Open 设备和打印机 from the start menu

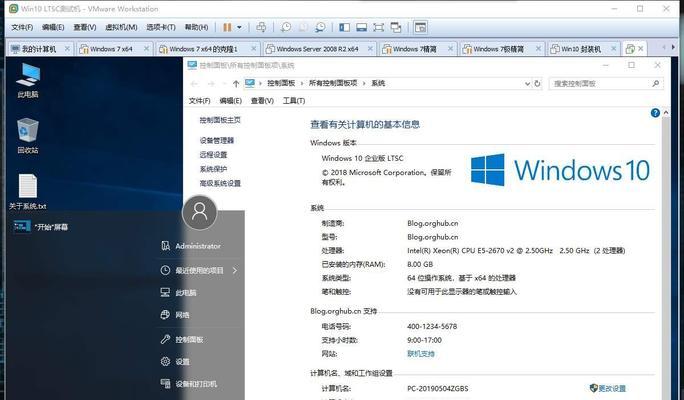tap(189, 384)
